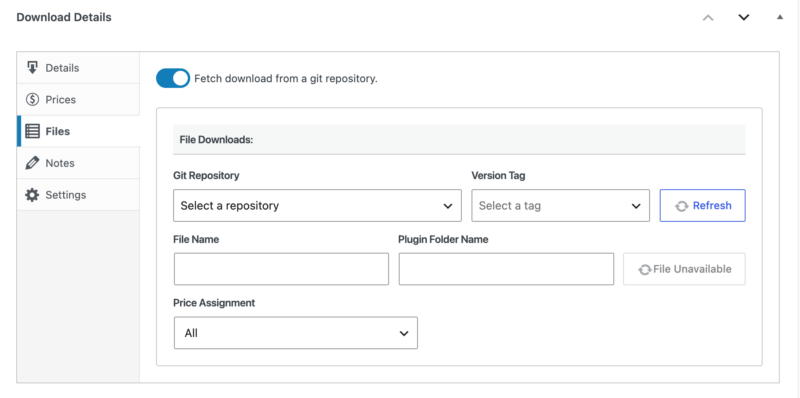800x398 pixels.
Task: Click the Plugin Folder Name label
Action: [443, 239]
